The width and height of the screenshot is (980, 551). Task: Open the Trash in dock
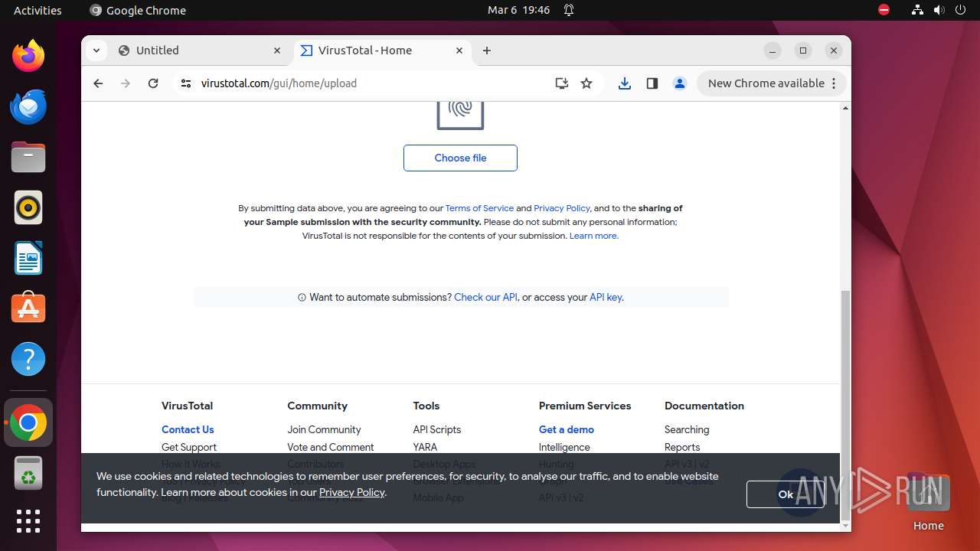click(28, 473)
